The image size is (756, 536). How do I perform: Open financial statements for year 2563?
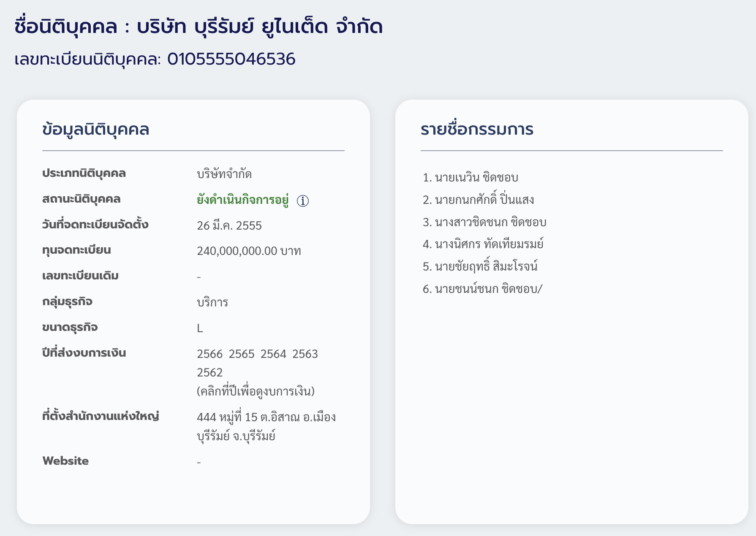pyautogui.click(x=305, y=354)
